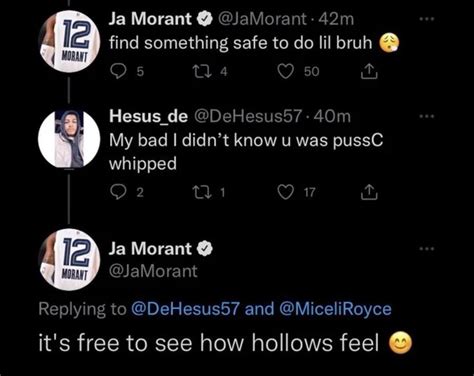
Task: View Hesus_de's profile picture
Action: [x=69, y=139]
